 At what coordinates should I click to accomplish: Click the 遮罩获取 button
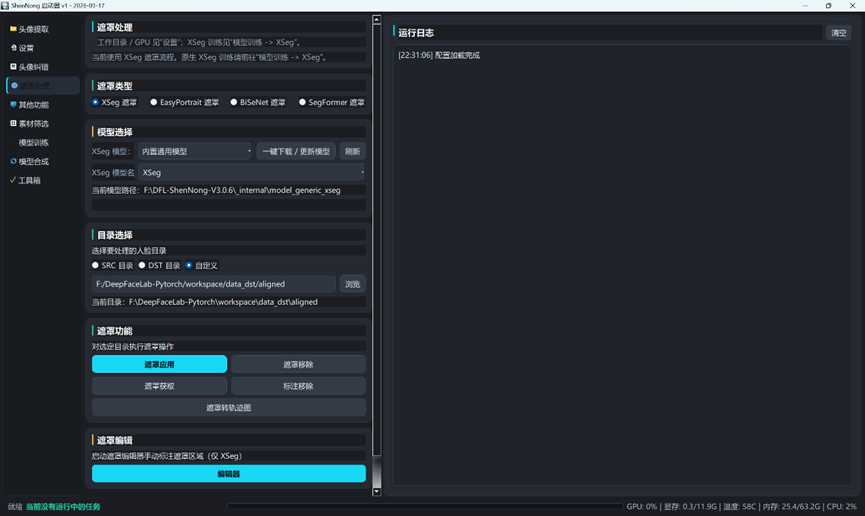coord(159,386)
